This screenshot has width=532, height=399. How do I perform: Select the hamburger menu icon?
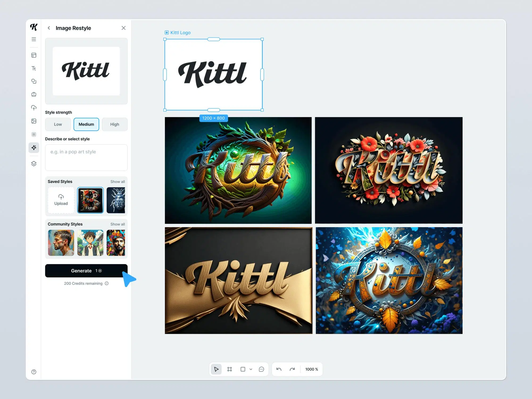pos(34,39)
